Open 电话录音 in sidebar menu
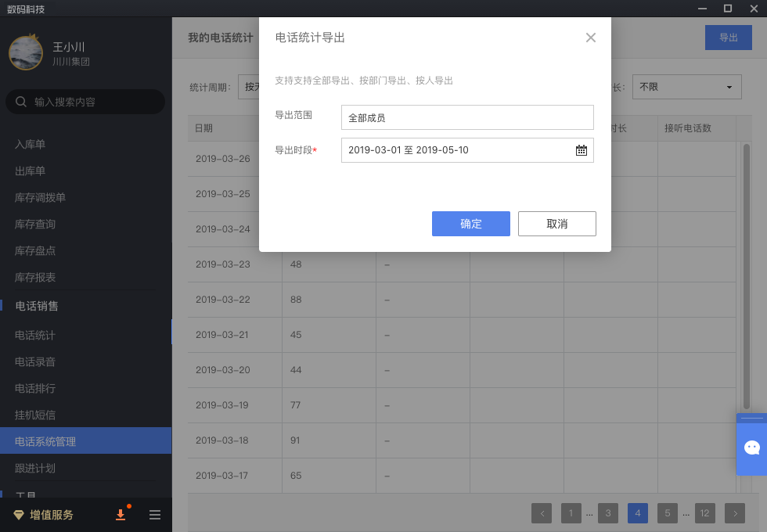The image size is (767, 532). [x=35, y=362]
